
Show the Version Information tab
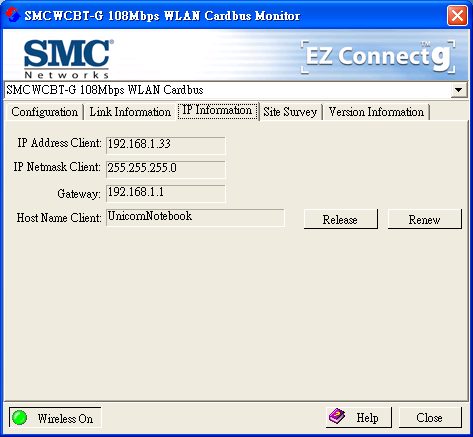point(376,112)
